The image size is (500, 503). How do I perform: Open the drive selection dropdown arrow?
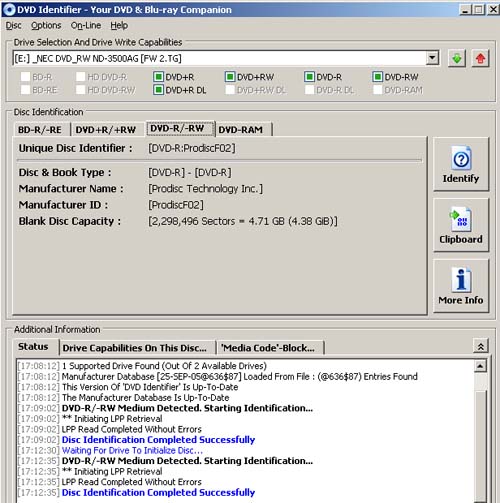(x=432, y=58)
